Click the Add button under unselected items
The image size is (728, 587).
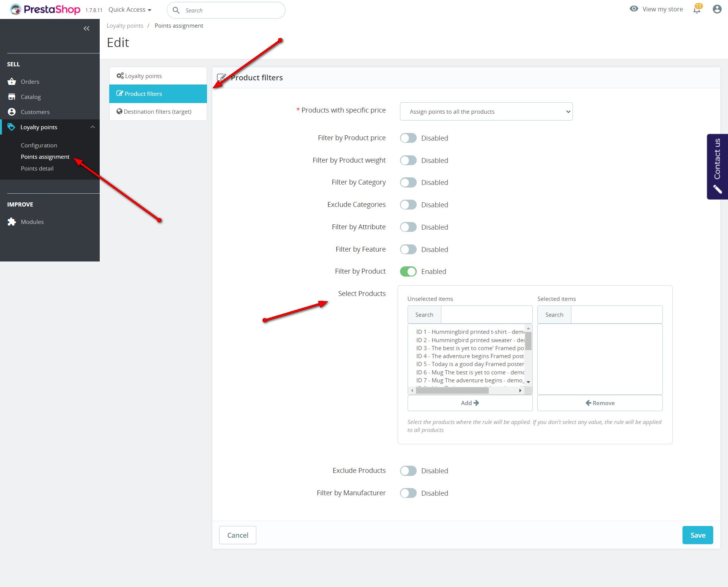pos(470,403)
